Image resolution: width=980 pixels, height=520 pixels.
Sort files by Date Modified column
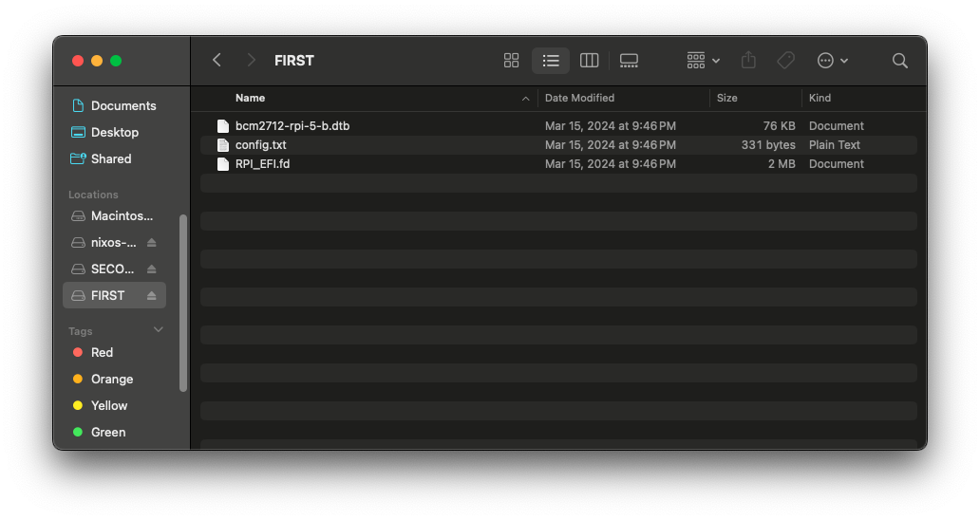[579, 98]
